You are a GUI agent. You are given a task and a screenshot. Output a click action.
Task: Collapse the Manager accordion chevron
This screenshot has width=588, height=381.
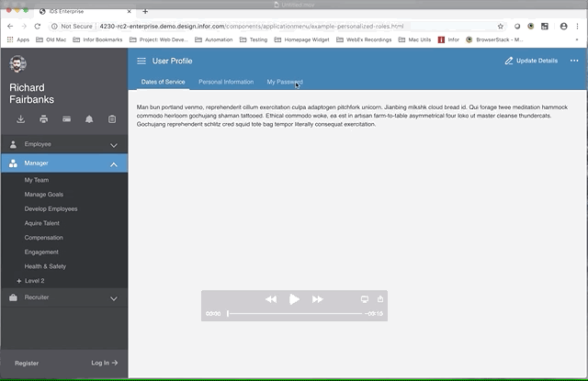click(114, 164)
